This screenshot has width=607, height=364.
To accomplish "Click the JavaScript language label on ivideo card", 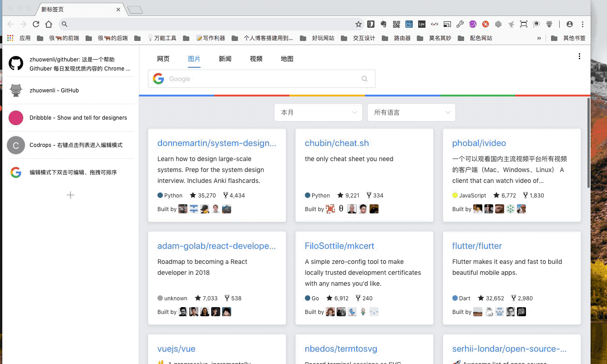I will pyautogui.click(x=469, y=196).
